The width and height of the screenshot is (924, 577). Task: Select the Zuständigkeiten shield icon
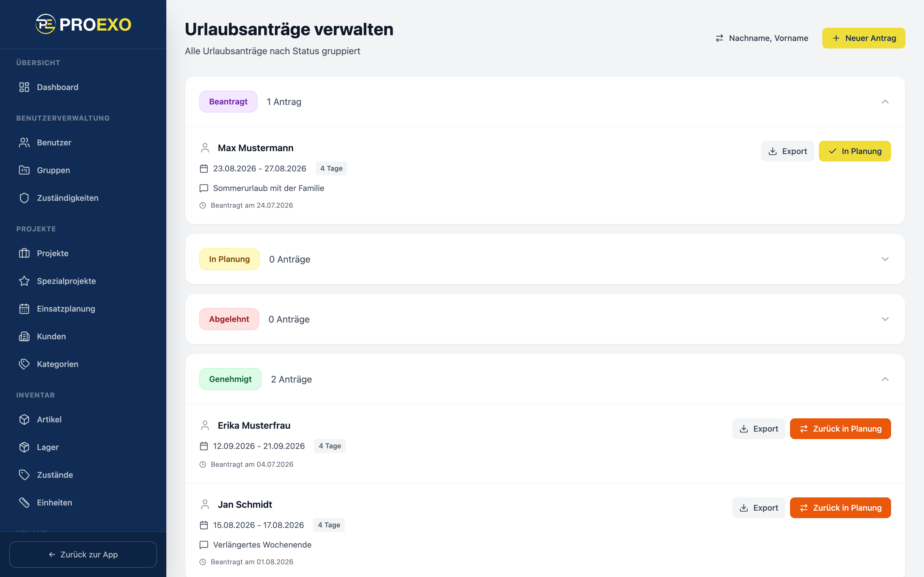click(x=24, y=198)
